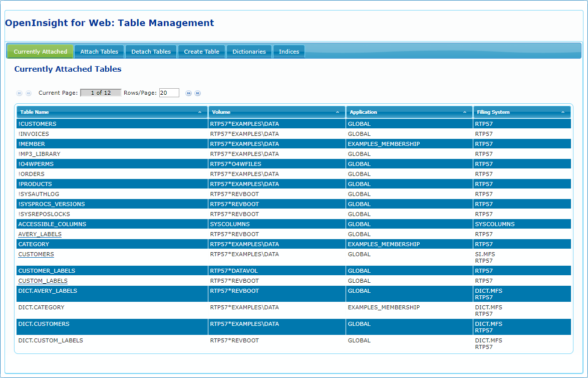Open the CUSTOMERS table link
The height and width of the screenshot is (378, 588).
coord(36,254)
